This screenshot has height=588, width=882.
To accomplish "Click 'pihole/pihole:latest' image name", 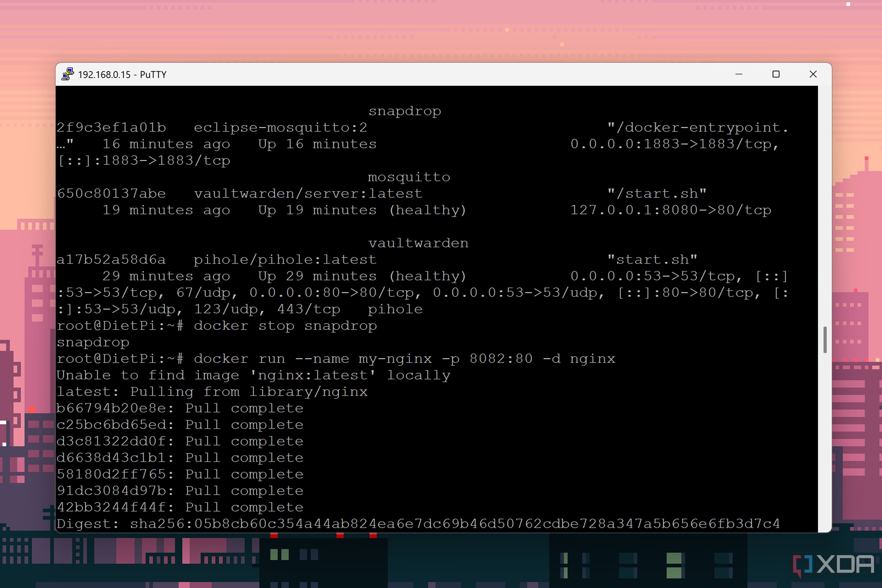I will click(285, 259).
